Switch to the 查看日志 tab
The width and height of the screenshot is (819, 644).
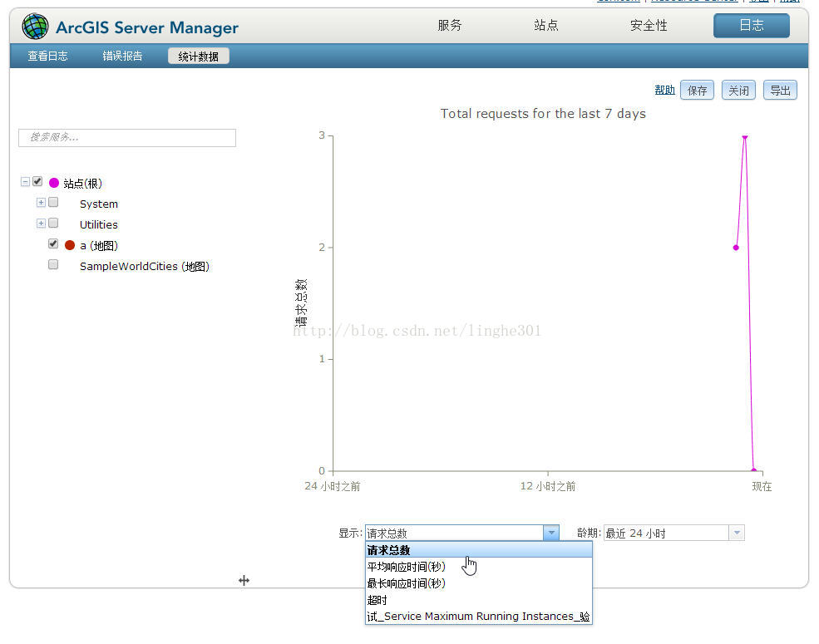(x=47, y=57)
